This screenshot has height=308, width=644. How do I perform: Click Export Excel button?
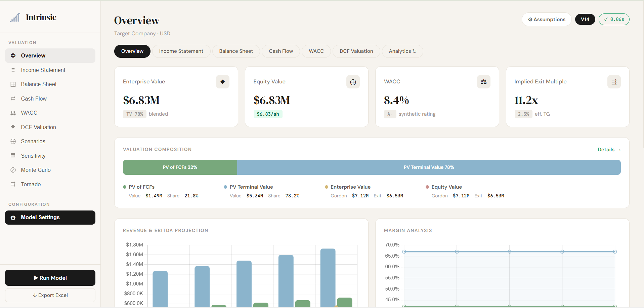pyautogui.click(x=50, y=295)
